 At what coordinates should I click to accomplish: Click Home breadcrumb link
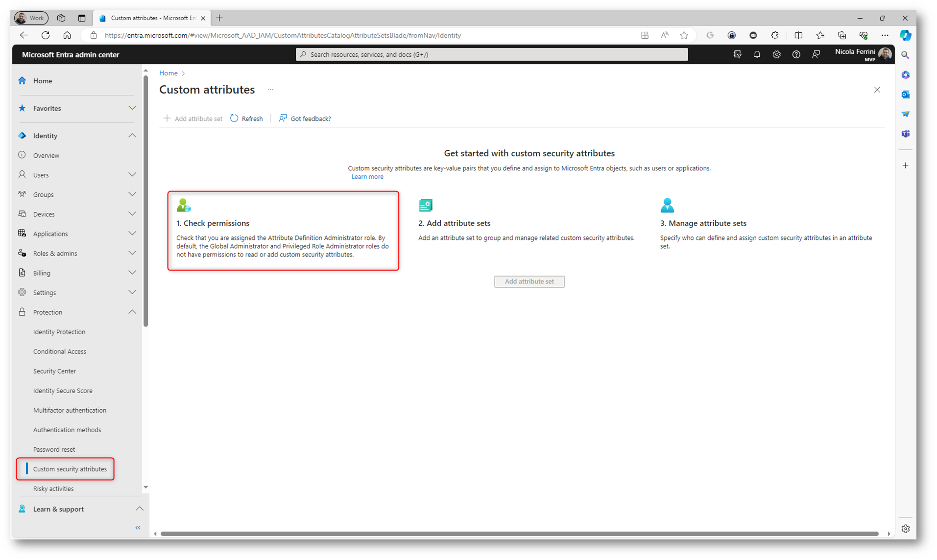[168, 73]
